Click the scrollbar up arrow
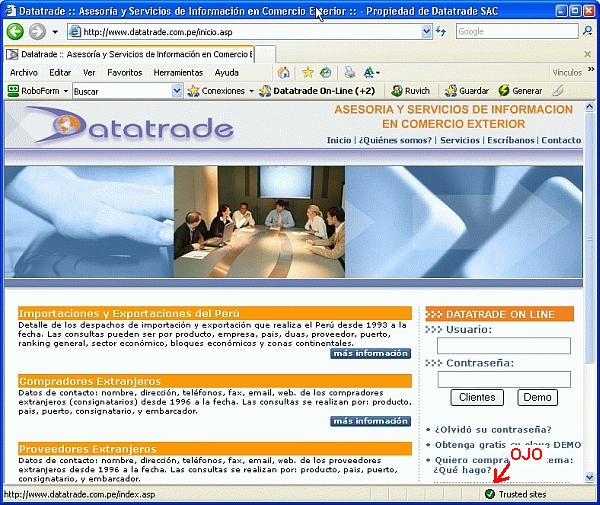 (x=590, y=108)
